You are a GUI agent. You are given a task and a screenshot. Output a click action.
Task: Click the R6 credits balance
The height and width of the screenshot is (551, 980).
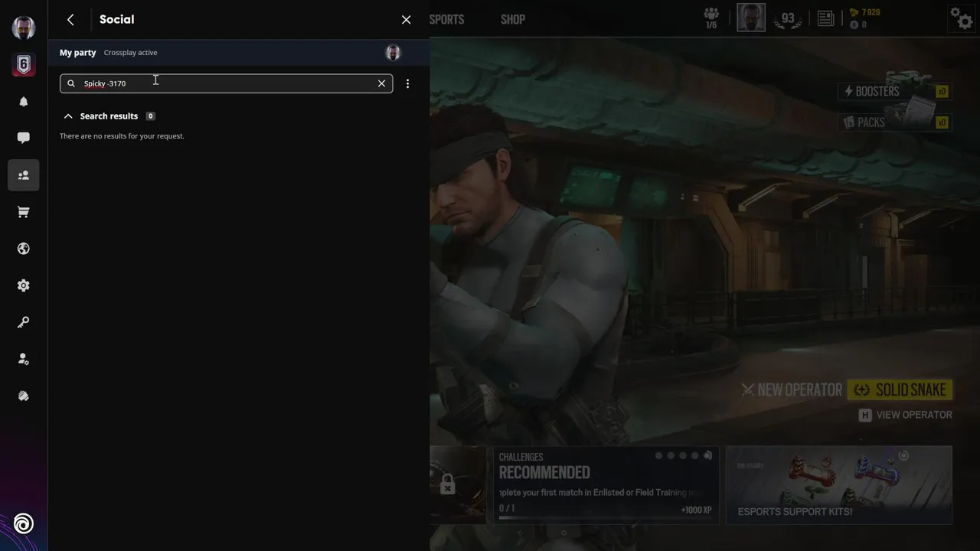coord(858,24)
